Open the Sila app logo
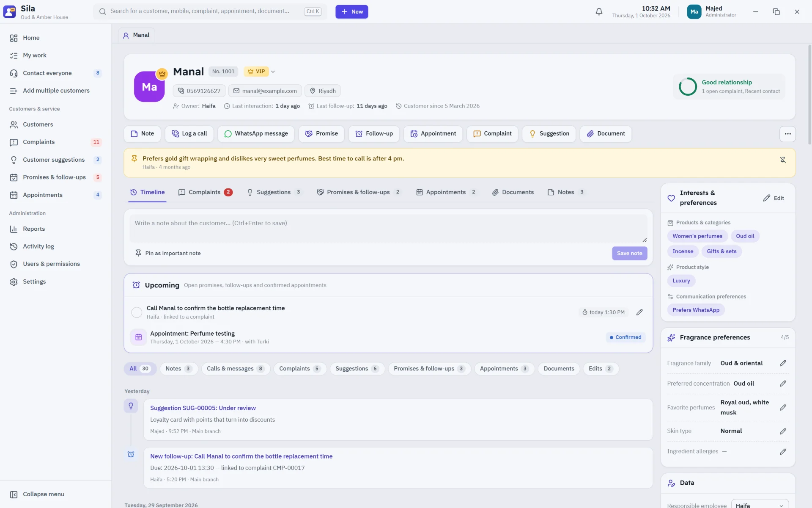Screen dimensions: 812x508 [9, 12]
